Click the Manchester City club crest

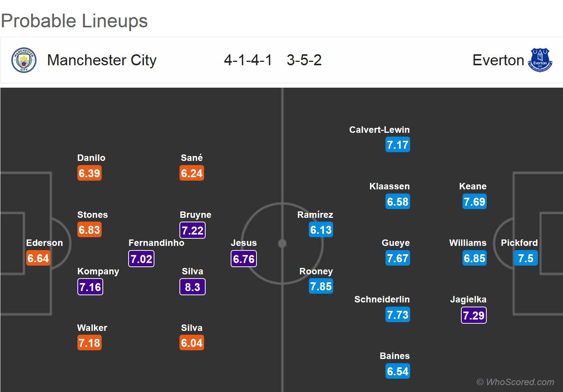24,60
